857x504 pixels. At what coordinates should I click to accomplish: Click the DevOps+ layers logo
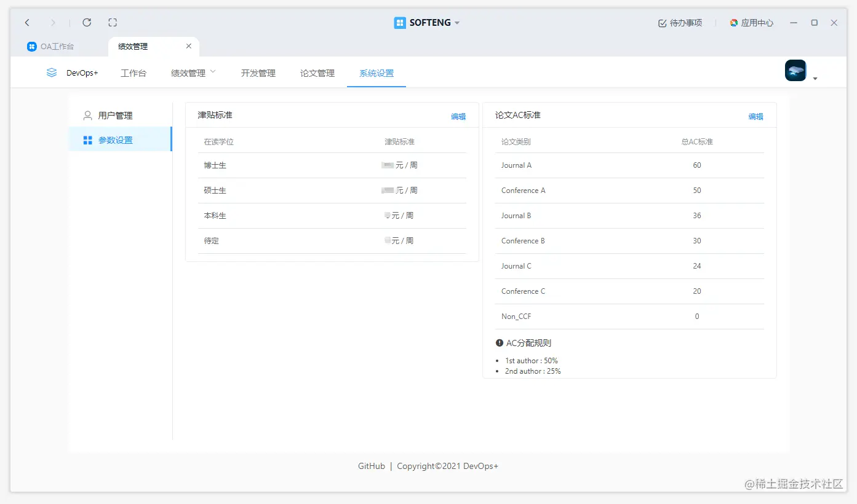click(51, 72)
